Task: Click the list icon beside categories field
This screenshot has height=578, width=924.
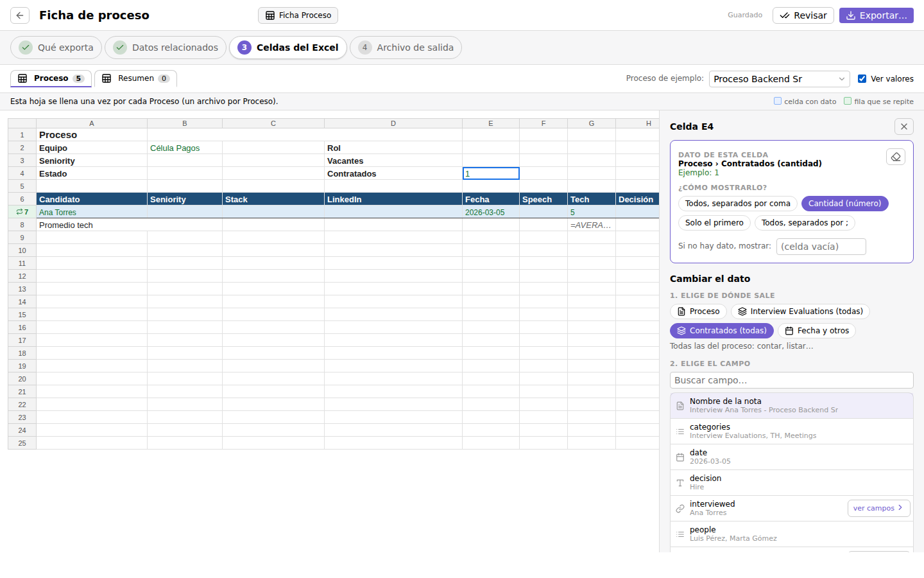Action: (x=680, y=432)
